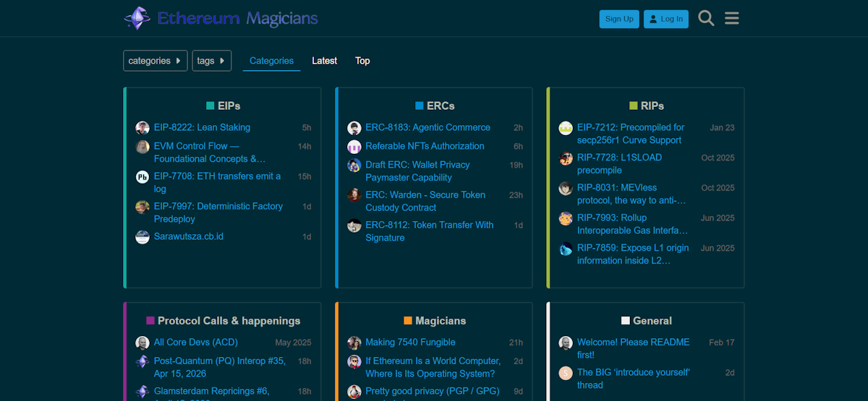The height and width of the screenshot is (401, 868).
Task: Click avatar beside Draft ERC: Wallet Privacy
Action: pyautogui.click(x=354, y=165)
